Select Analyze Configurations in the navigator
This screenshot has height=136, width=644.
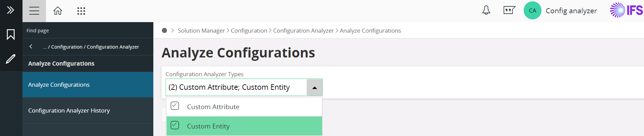pyautogui.click(x=59, y=85)
